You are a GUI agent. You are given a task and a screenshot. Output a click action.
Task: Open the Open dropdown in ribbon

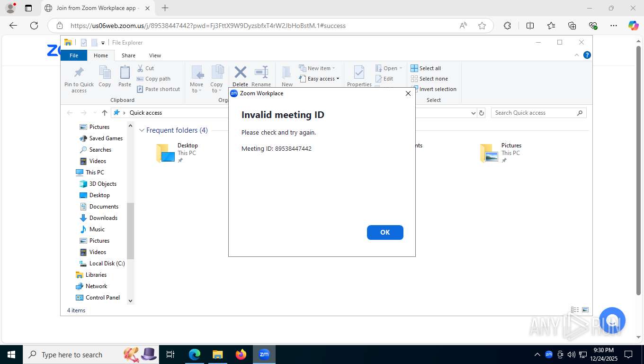(389, 68)
